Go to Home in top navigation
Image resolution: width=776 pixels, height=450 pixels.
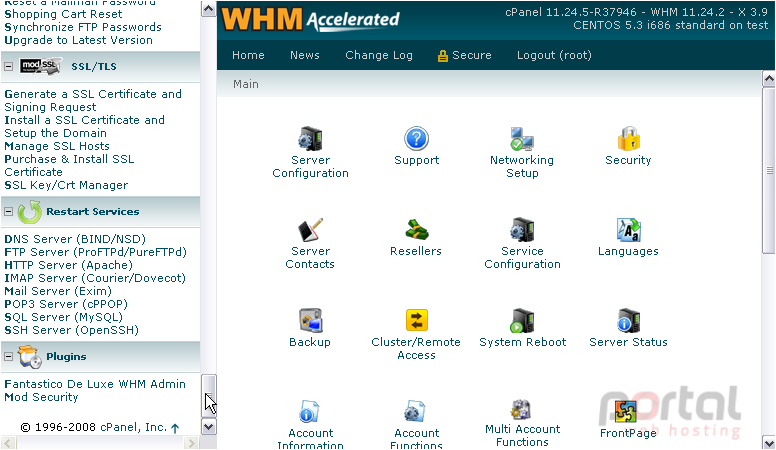tap(248, 55)
